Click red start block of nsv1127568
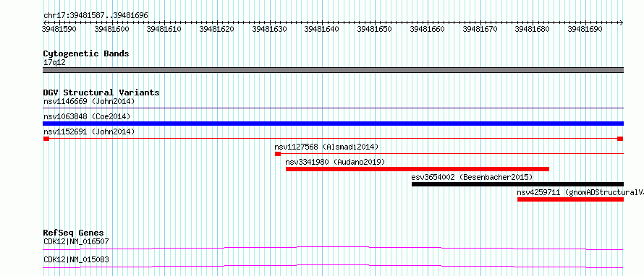The width and height of the screenshot is (644, 276). pos(278,154)
